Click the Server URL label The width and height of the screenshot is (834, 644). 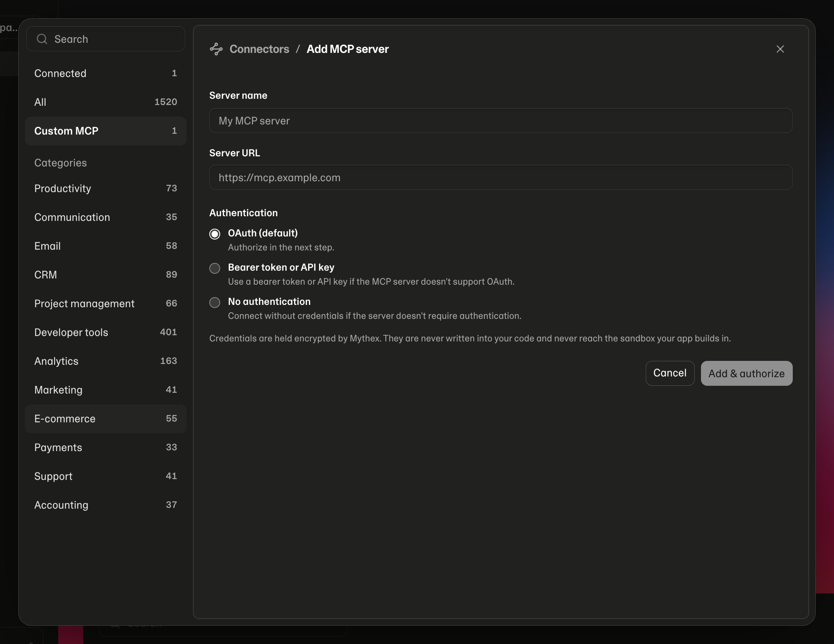click(x=235, y=153)
